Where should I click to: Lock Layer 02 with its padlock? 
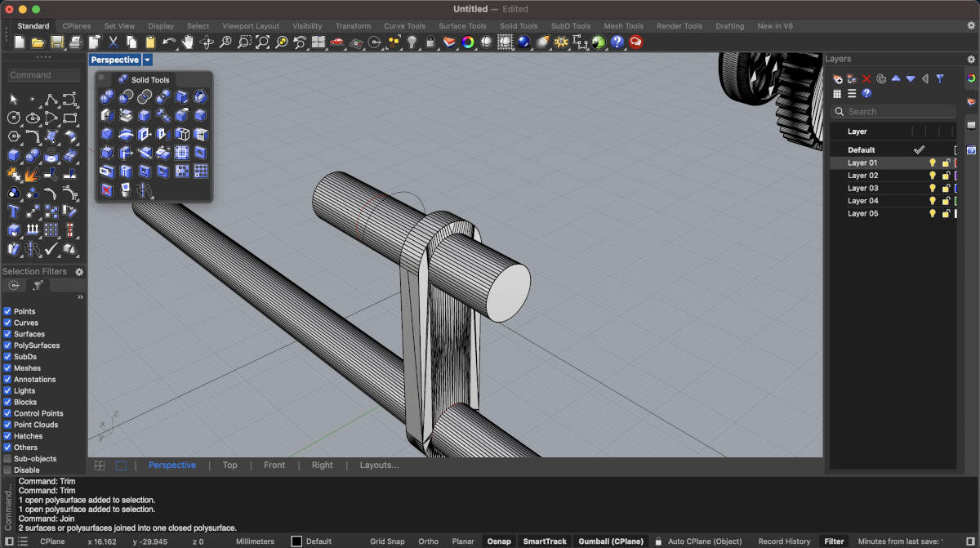coord(946,176)
